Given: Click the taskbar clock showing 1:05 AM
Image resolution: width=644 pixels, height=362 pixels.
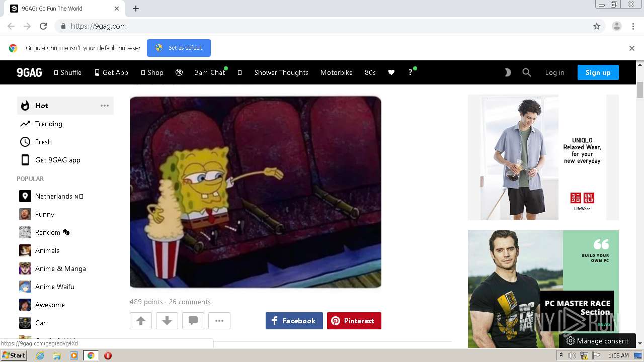Looking at the screenshot, I should click(618, 355).
